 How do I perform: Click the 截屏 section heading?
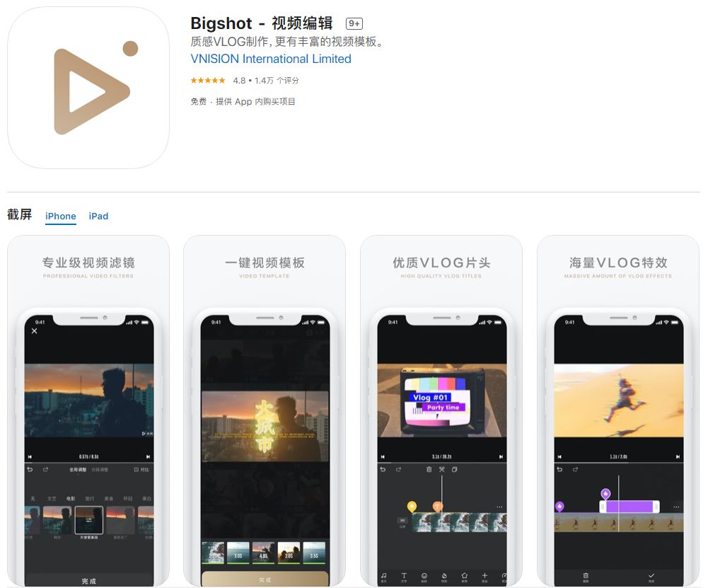(x=19, y=214)
